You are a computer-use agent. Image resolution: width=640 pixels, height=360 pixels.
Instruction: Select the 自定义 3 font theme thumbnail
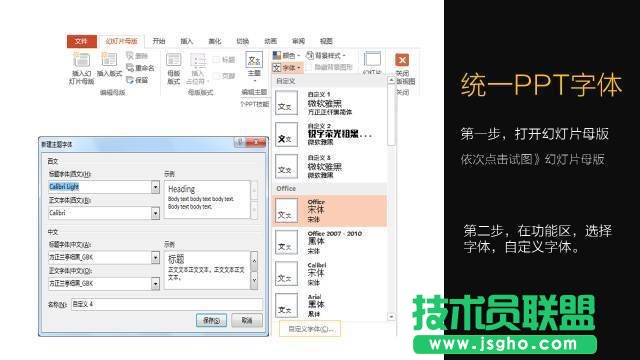(286, 166)
